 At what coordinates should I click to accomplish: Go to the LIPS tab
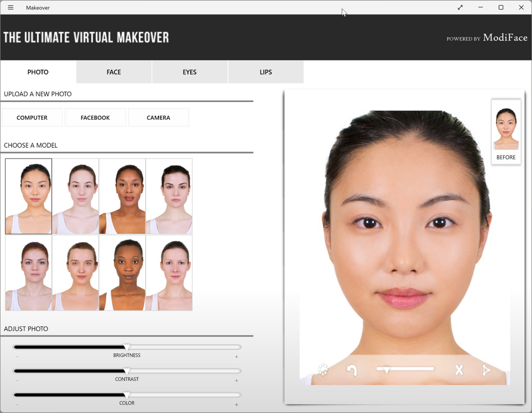(265, 72)
